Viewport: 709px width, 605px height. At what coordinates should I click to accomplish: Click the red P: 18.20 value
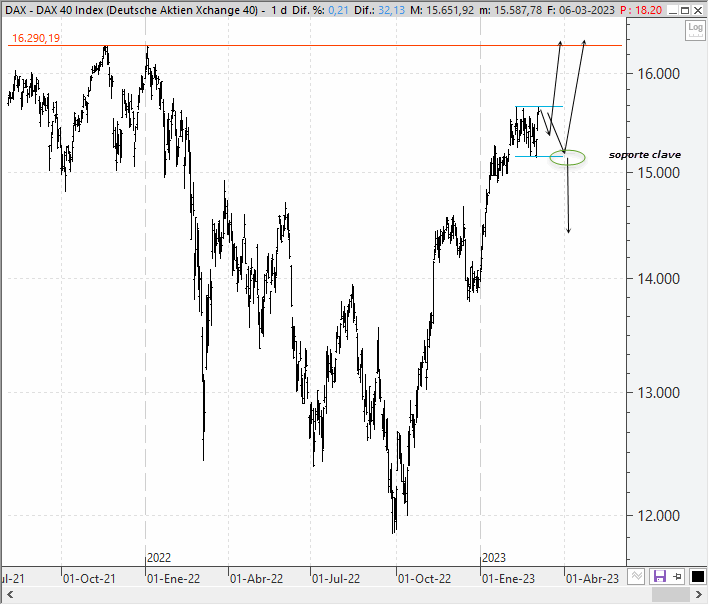point(641,10)
